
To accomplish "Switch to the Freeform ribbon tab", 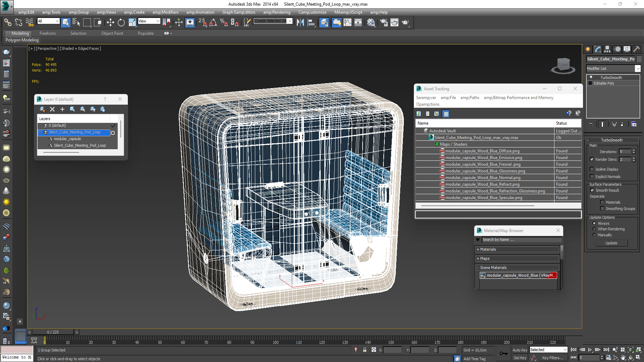I will coord(47,33).
